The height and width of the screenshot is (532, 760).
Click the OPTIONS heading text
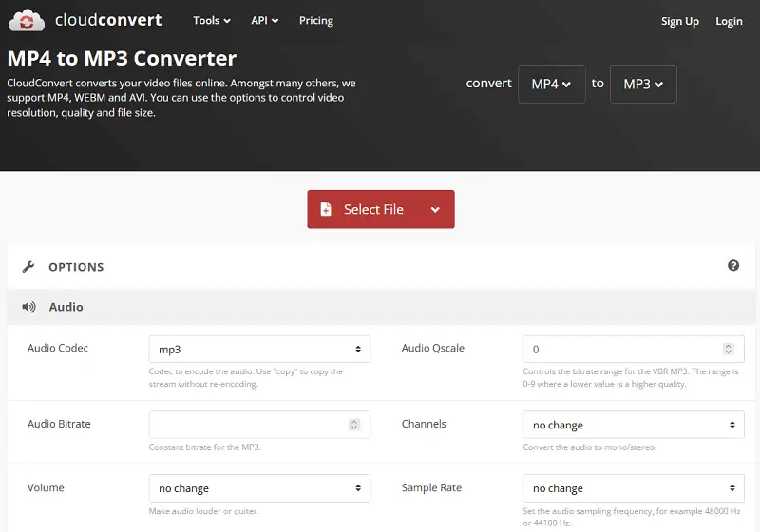(76, 267)
